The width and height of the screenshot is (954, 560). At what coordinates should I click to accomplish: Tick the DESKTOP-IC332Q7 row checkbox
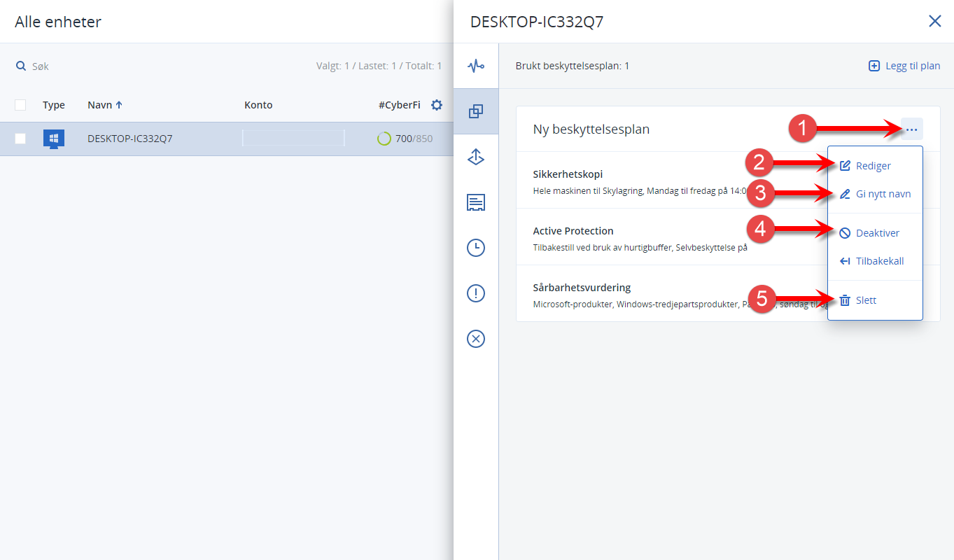click(20, 139)
